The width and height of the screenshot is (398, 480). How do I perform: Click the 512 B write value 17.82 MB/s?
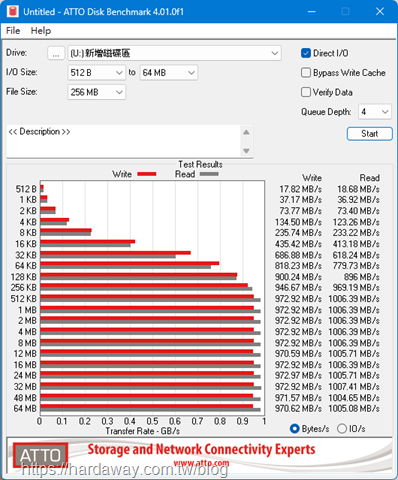300,189
